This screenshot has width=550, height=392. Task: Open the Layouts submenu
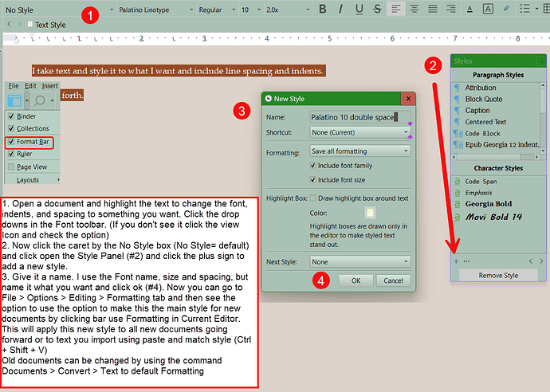point(30,180)
